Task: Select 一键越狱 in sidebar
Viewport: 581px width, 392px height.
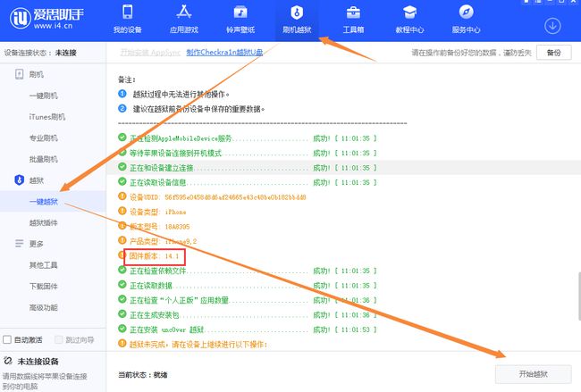Action: pyautogui.click(x=44, y=202)
